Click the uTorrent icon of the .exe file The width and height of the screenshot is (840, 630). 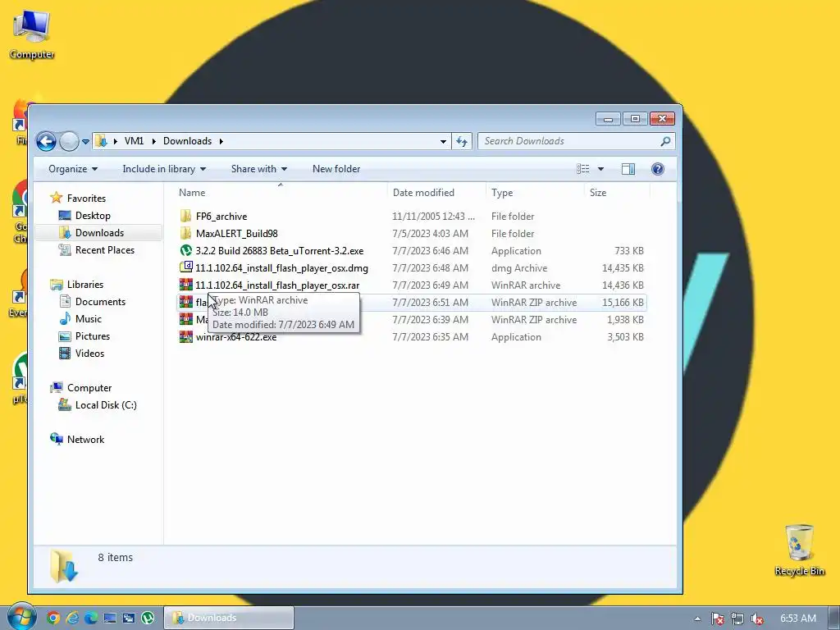[x=185, y=250]
